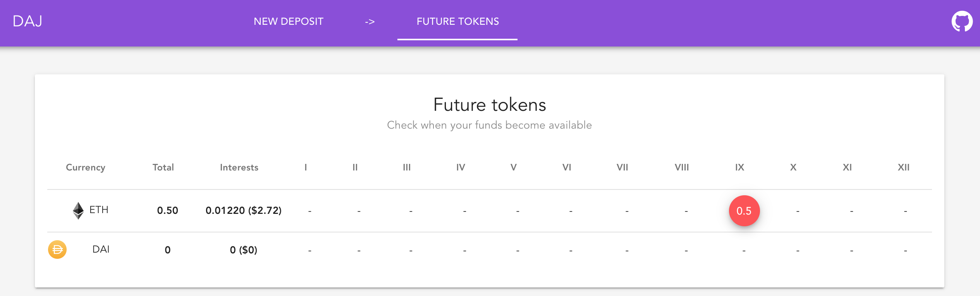Click ETH interests 0.01220 ($2.72)
The width and height of the screenshot is (980, 296).
243,210
